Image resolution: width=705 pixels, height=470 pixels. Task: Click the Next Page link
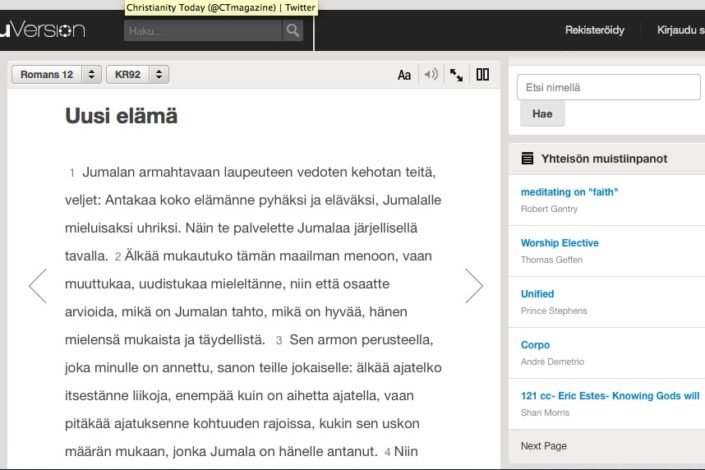(x=544, y=446)
